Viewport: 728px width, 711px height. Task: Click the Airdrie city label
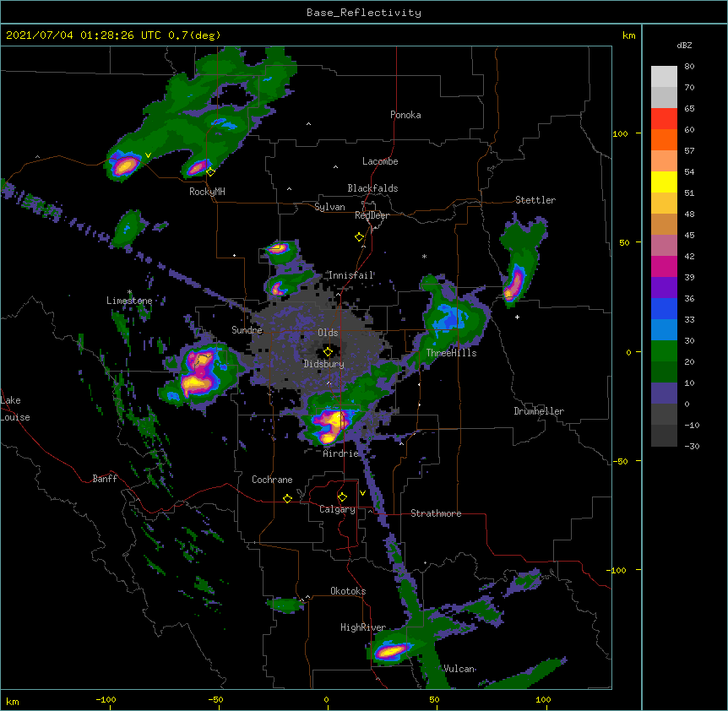(341, 453)
